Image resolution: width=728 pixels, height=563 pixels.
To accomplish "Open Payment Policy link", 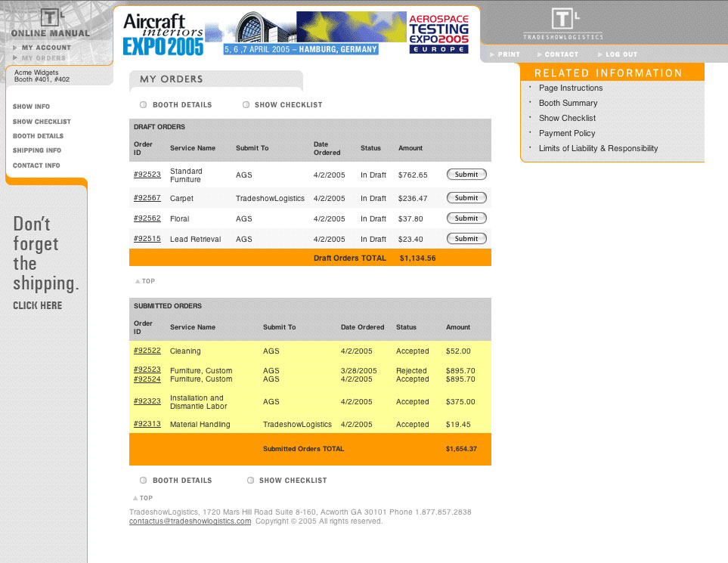I will pyautogui.click(x=567, y=133).
